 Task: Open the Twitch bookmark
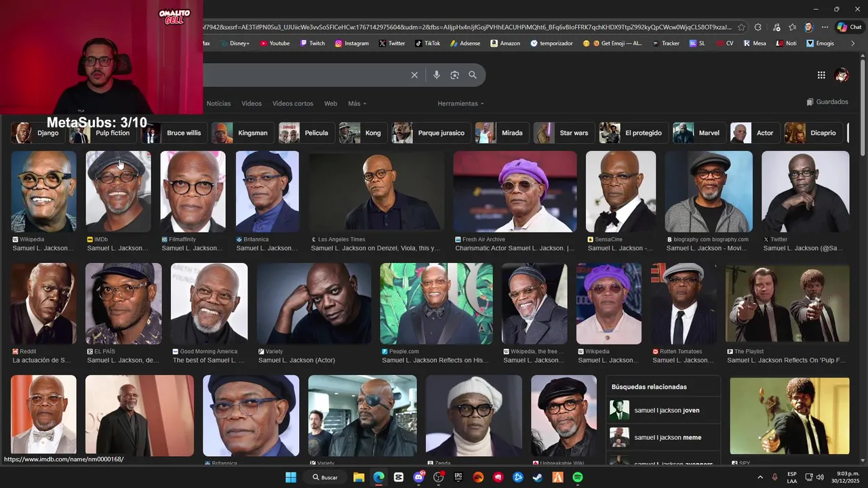(313, 43)
